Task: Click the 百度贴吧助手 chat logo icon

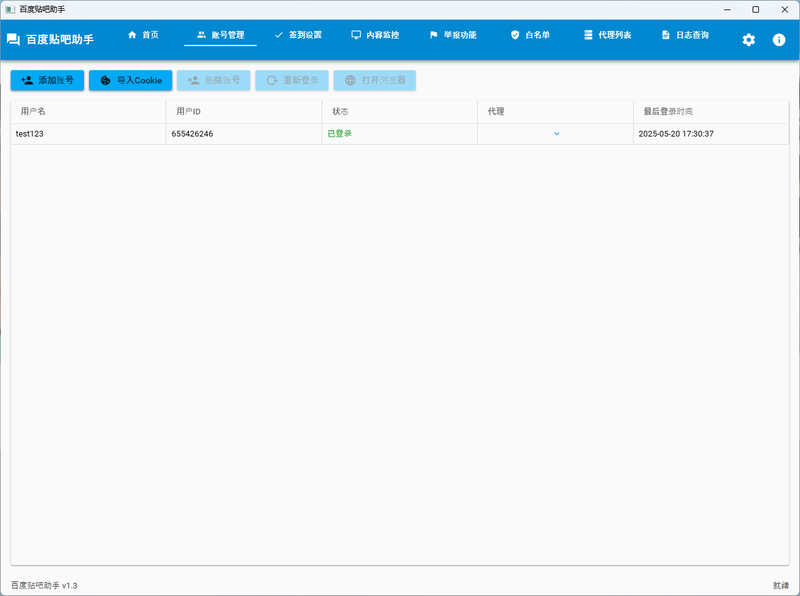Action: [x=13, y=40]
